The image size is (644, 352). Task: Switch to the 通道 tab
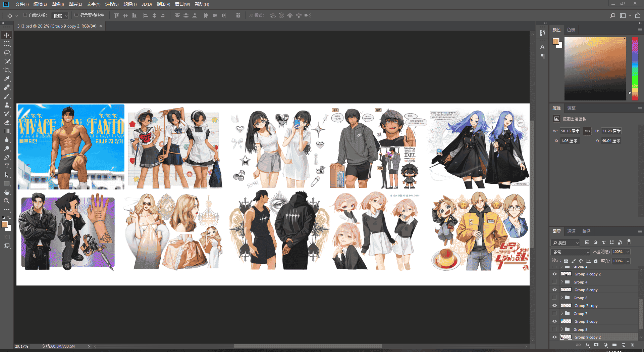(571, 231)
